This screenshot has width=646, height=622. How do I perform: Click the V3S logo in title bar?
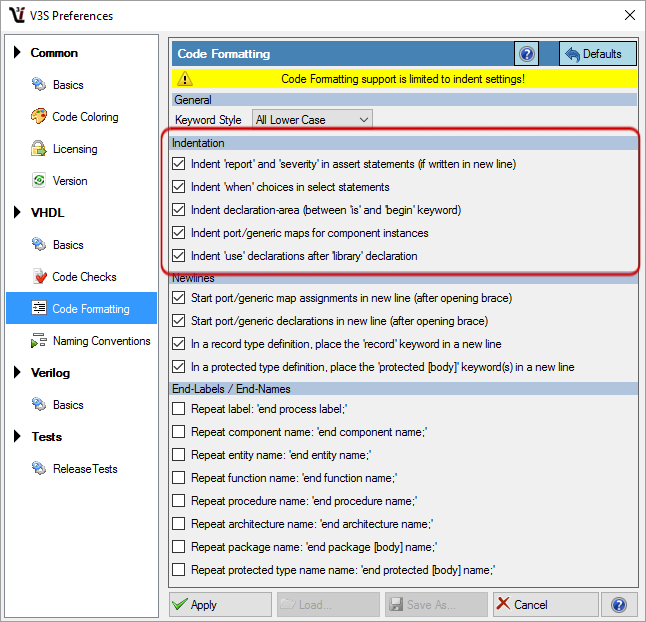click(x=17, y=15)
